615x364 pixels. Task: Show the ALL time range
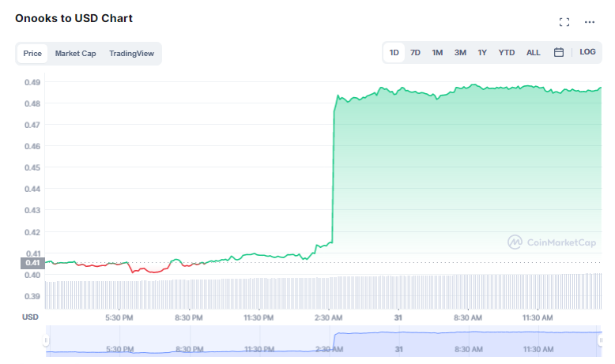(x=533, y=52)
